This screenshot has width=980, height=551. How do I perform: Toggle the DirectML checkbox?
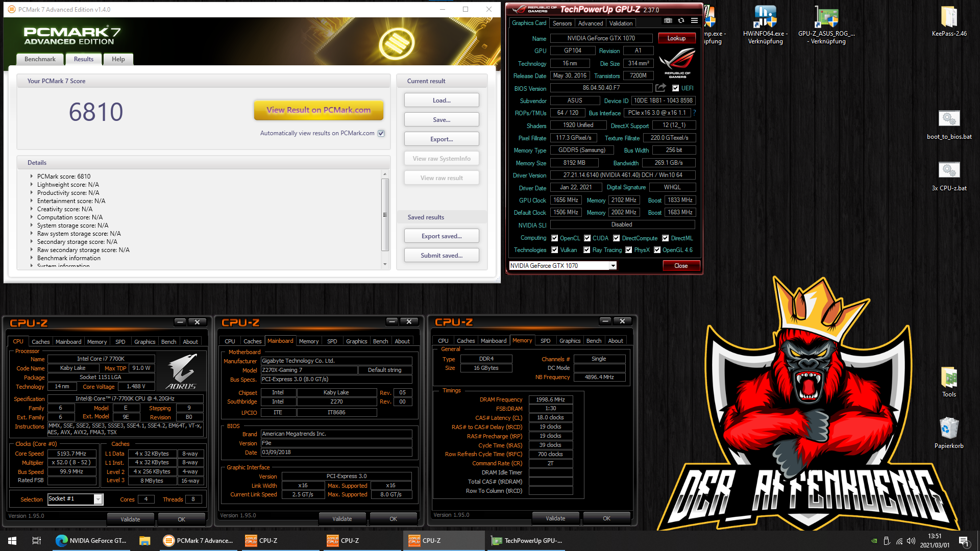click(x=665, y=238)
